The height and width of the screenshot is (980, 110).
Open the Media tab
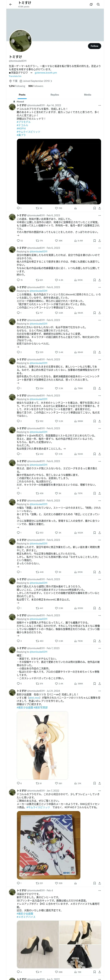click(87, 95)
